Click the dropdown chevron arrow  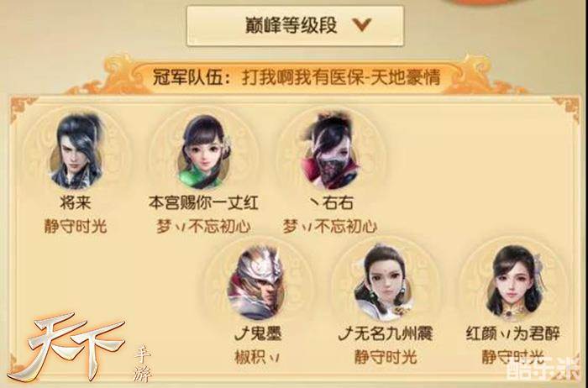(361, 24)
